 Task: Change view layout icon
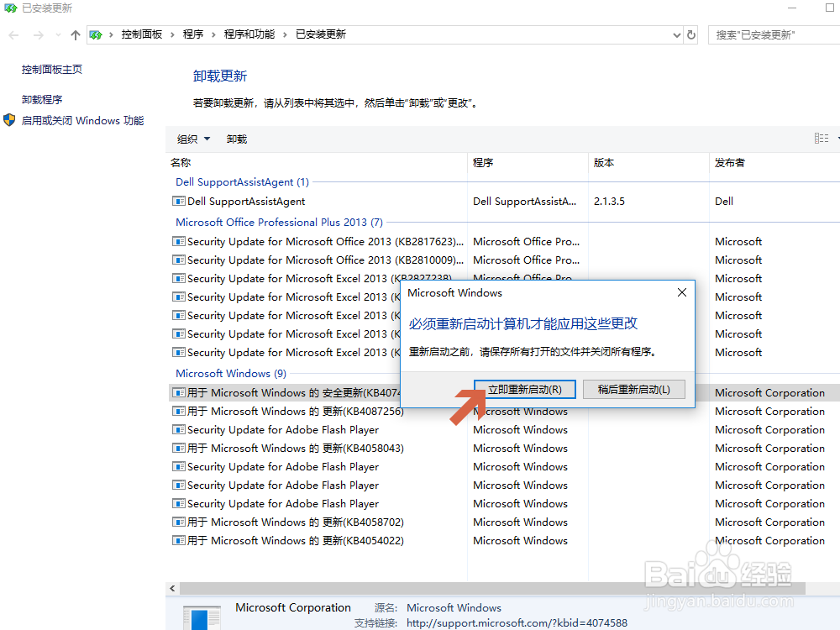[x=822, y=139]
